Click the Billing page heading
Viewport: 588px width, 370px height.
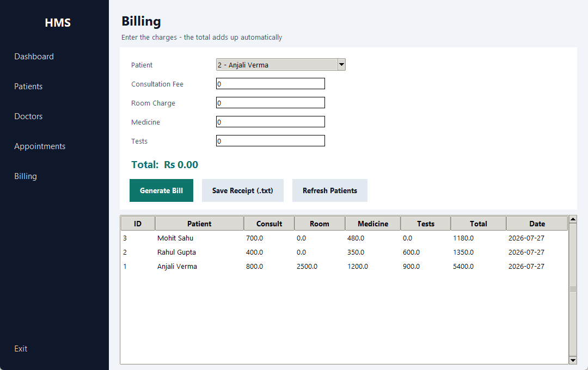(x=141, y=21)
